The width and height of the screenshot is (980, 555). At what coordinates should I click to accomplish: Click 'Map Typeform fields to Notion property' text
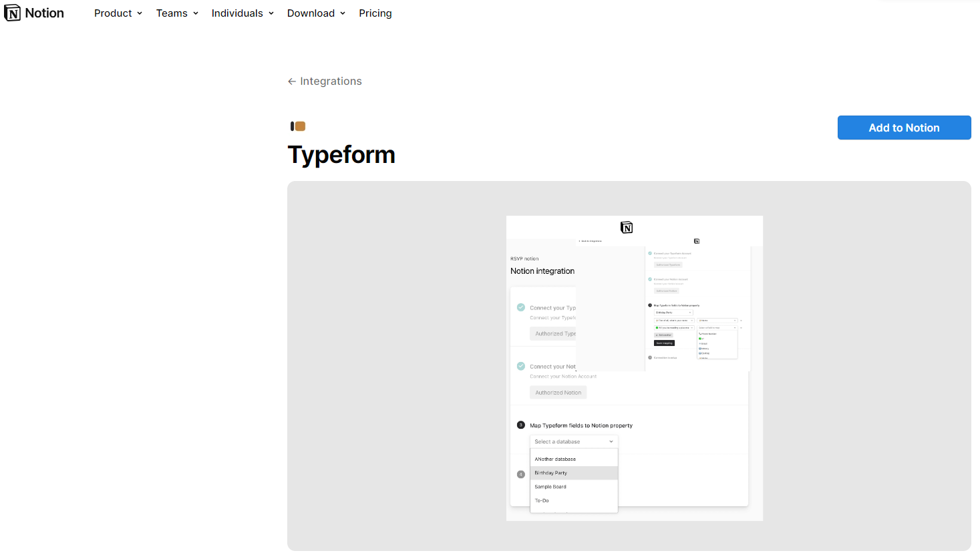point(581,425)
